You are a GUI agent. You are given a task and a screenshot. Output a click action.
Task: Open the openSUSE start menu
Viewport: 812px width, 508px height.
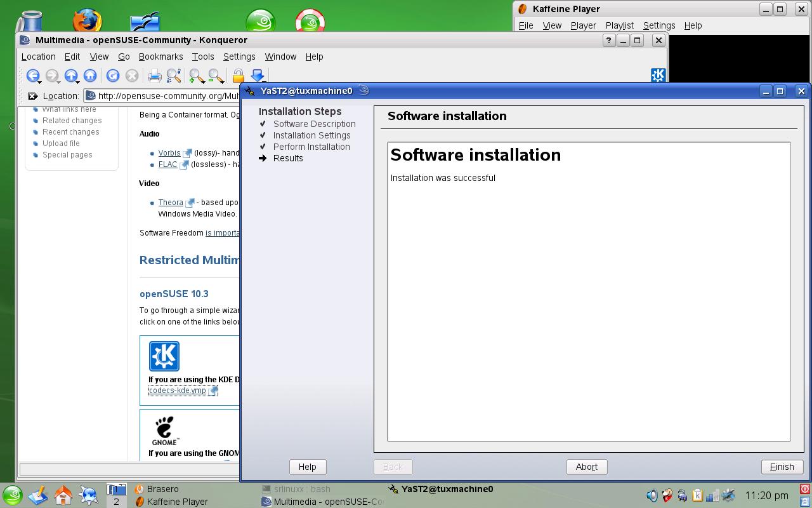tap(12, 495)
